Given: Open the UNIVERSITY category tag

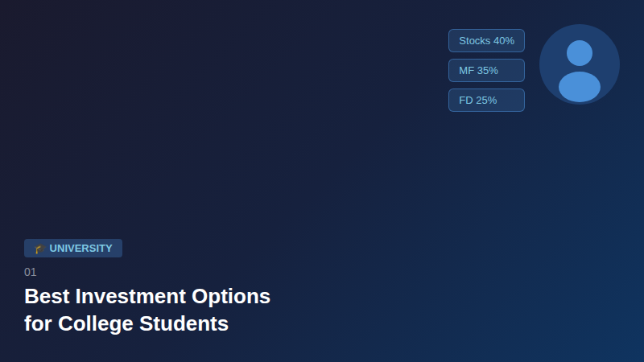Looking at the screenshot, I should tap(73, 249).
